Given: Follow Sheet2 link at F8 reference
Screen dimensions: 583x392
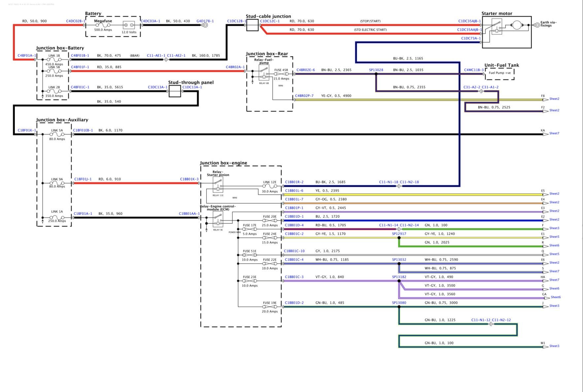Looking at the screenshot, I should [554, 99].
